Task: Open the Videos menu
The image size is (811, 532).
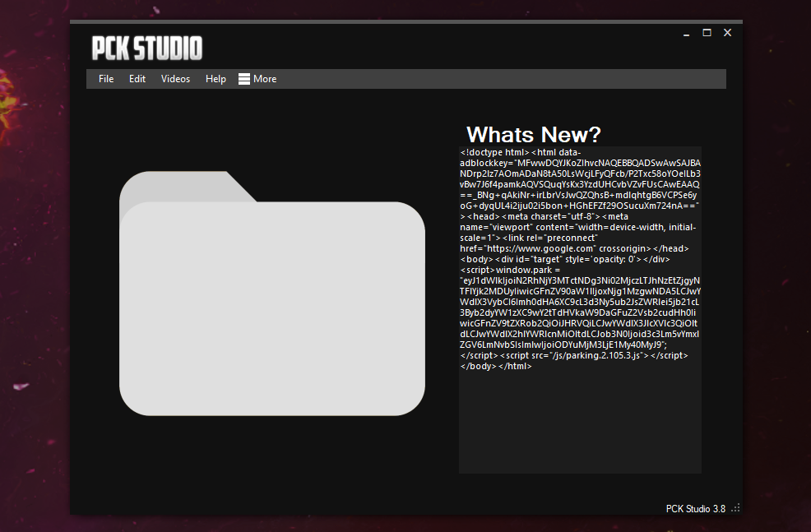Action: [x=175, y=79]
